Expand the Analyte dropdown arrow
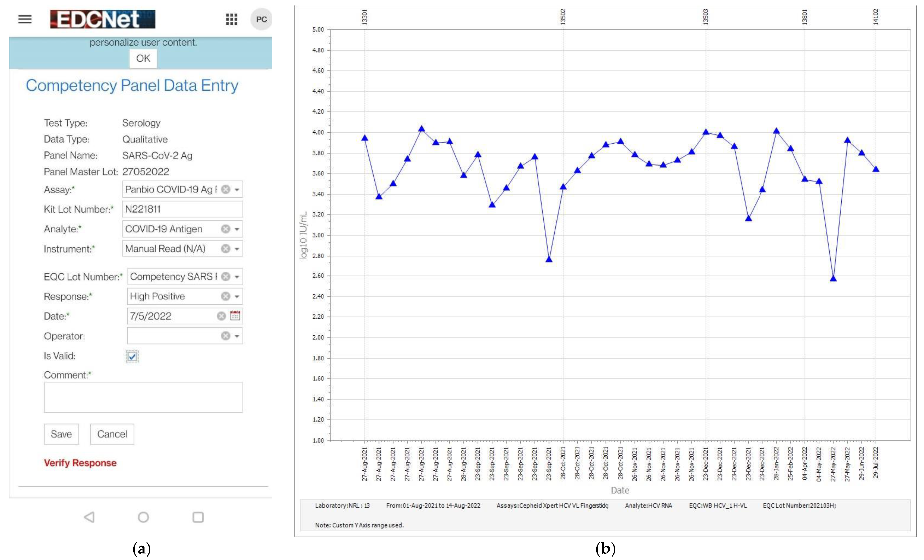 (x=237, y=229)
